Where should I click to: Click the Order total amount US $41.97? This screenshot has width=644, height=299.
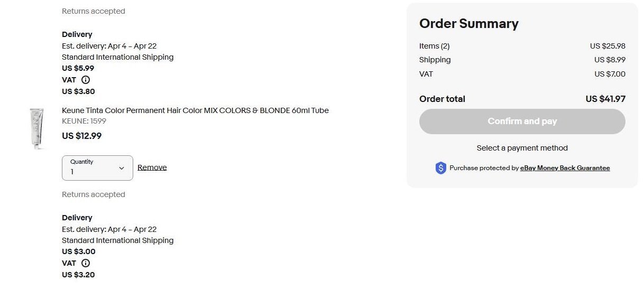pyautogui.click(x=605, y=99)
